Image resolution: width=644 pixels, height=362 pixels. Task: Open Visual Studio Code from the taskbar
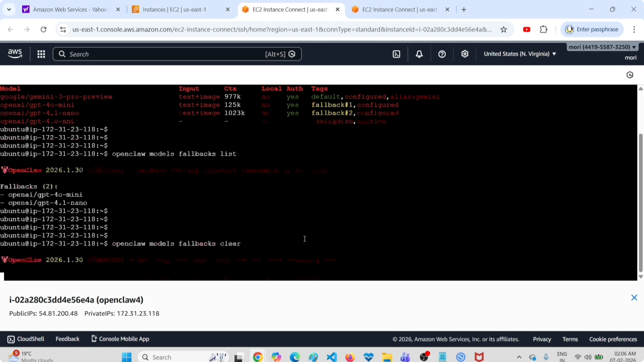[x=331, y=357]
